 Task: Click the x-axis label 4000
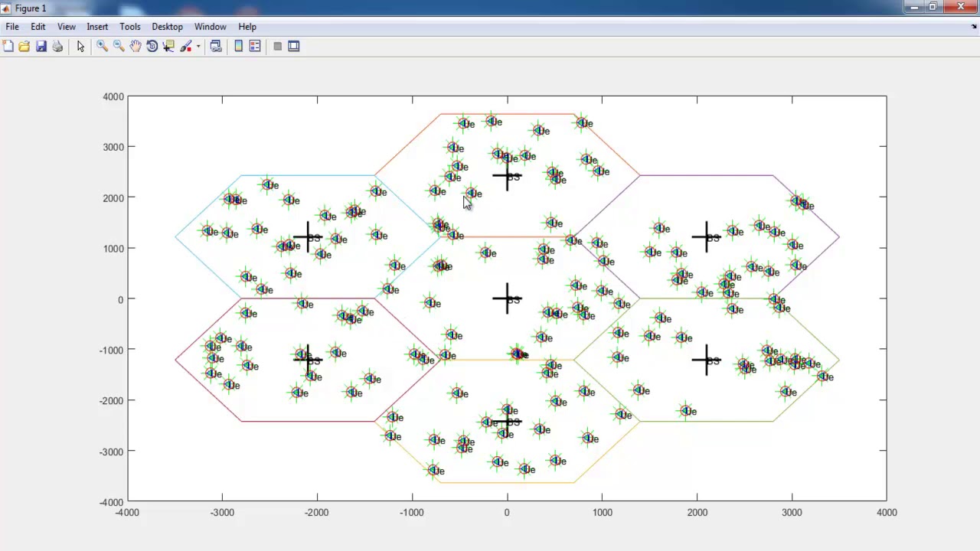click(887, 513)
